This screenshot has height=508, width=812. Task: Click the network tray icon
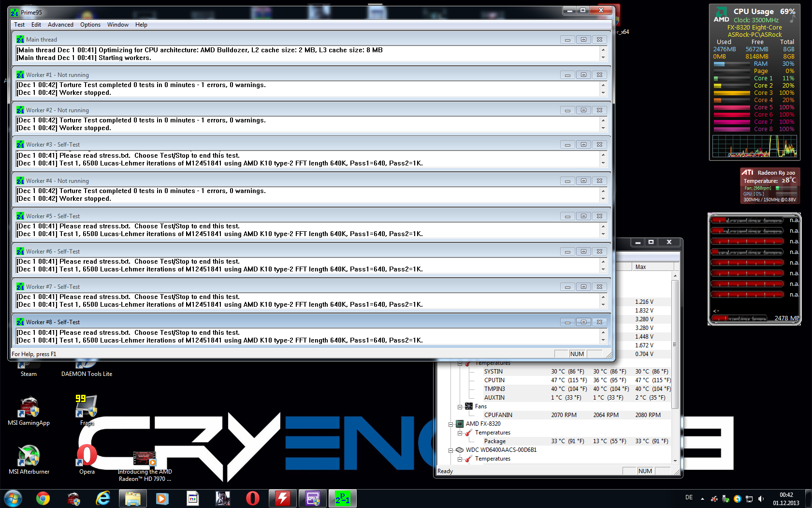tap(749, 499)
